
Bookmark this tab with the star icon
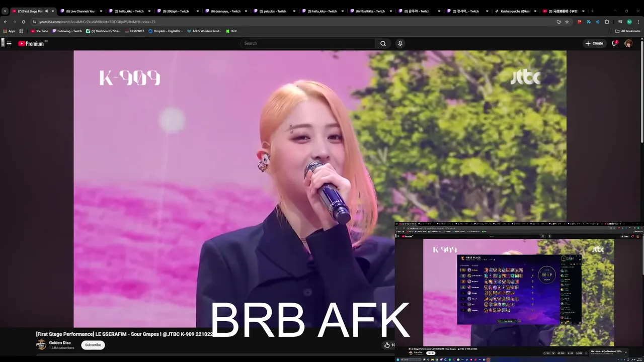click(567, 22)
